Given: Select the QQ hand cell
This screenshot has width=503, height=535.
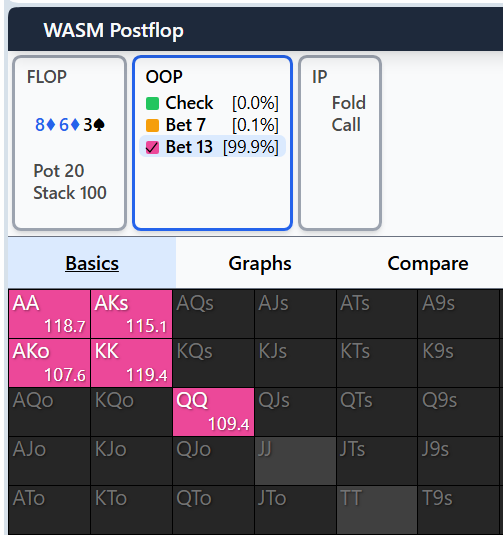Looking at the screenshot, I should [x=213, y=412].
